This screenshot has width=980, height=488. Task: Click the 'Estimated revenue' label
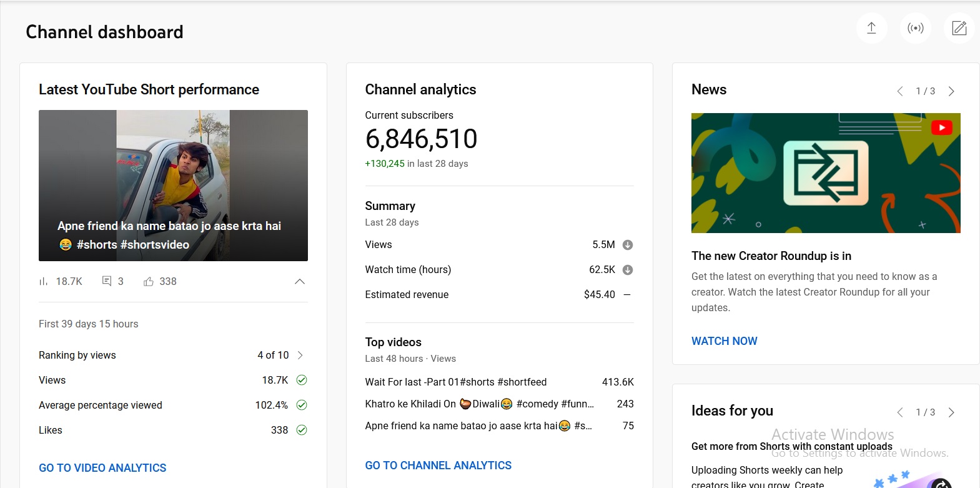click(x=407, y=294)
